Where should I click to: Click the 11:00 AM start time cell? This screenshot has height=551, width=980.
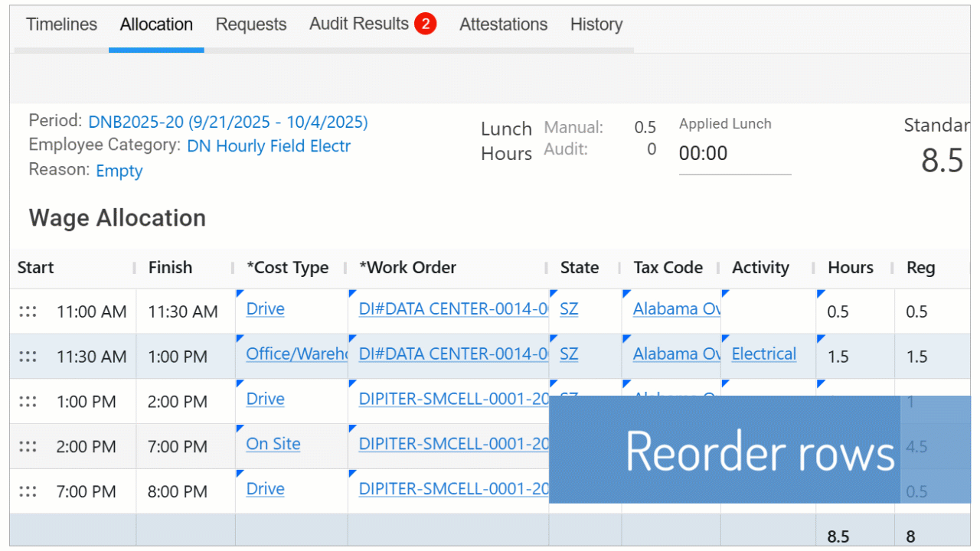point(92,311)
